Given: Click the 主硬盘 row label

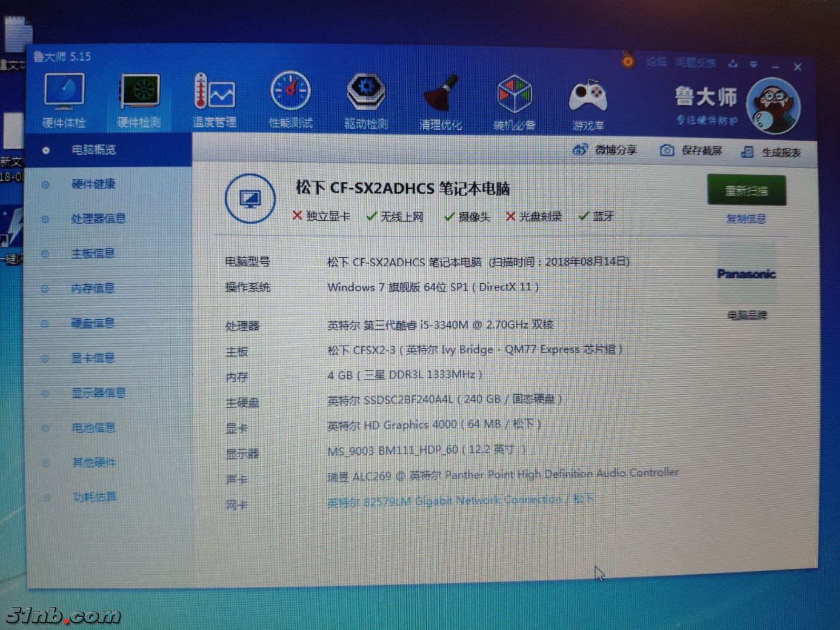Looking at the screenshot, I should pos(242,403).
